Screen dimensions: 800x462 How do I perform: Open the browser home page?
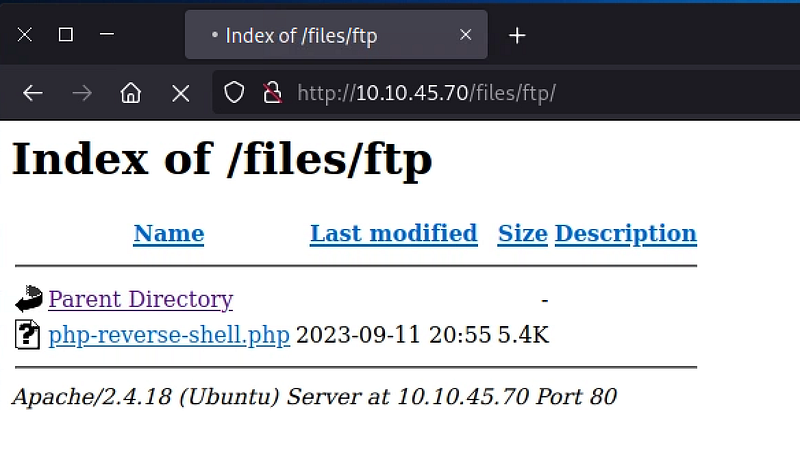pyautogui.click(x=131, y=93)
